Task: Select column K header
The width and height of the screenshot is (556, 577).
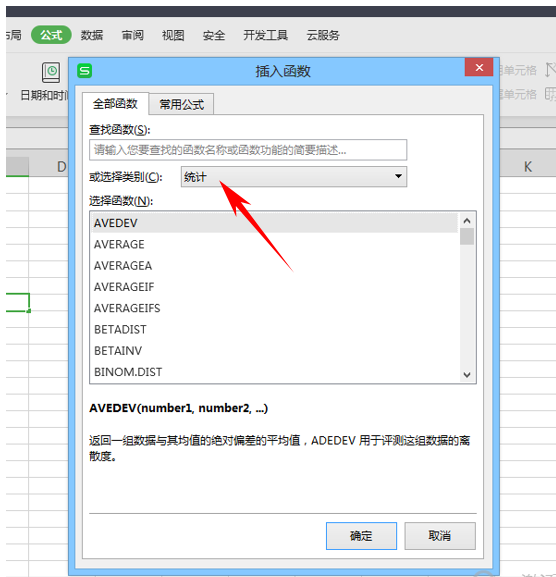Action: [x=528, y=167]
